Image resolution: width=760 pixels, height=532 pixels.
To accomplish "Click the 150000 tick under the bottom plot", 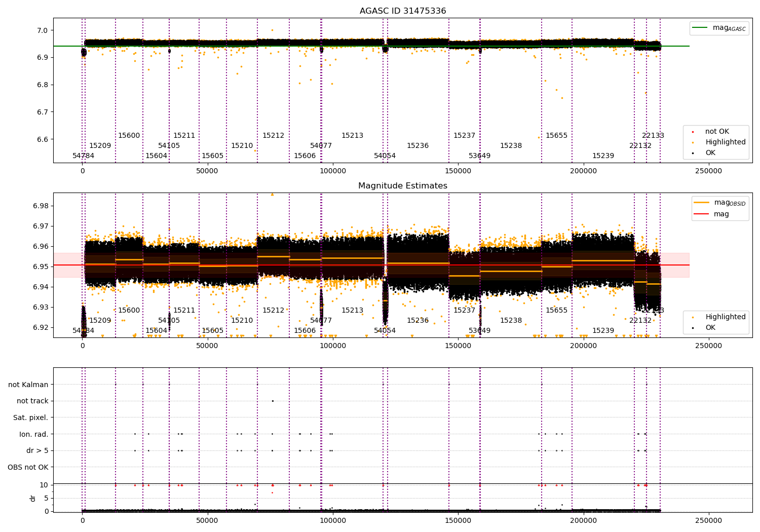I will [x=458, y=520].
